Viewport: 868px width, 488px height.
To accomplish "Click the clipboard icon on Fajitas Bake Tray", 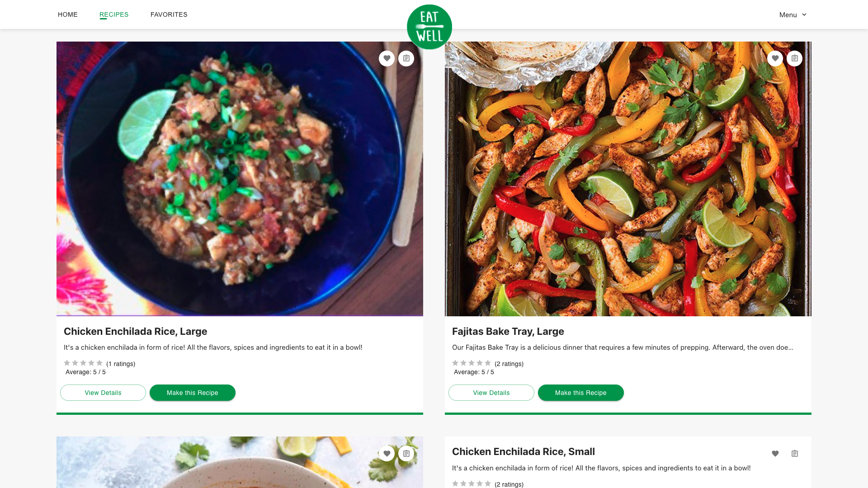I will pyautogui.click(x=794, y=58).
